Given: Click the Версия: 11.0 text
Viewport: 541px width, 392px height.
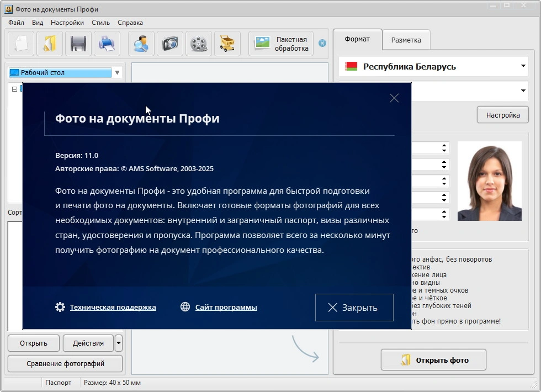Looking at the screenshot, I should click(77, 155).
